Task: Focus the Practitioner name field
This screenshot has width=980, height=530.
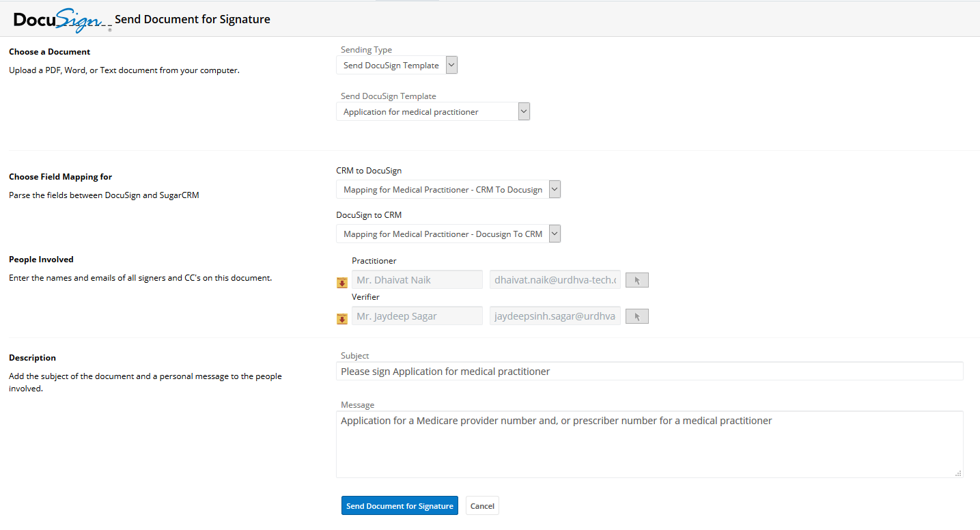Action: [417, 279]
